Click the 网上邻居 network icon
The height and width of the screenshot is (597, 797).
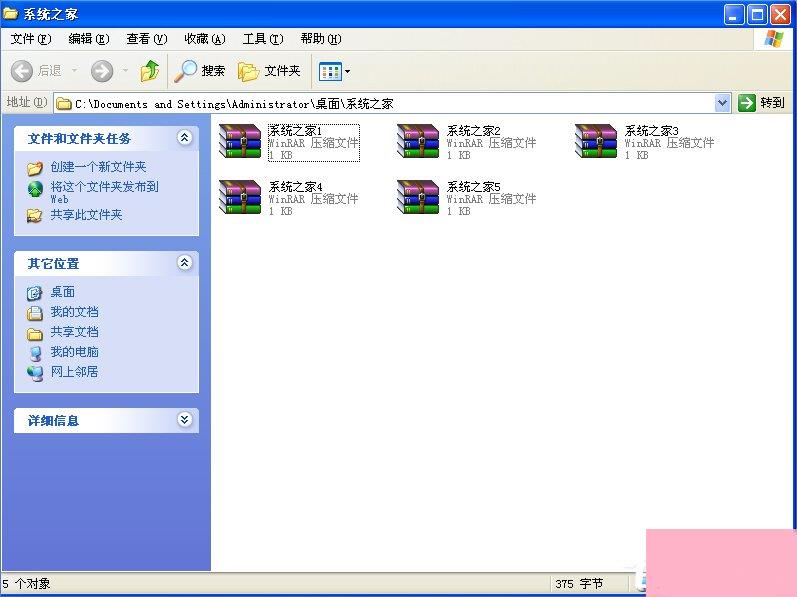35,373
